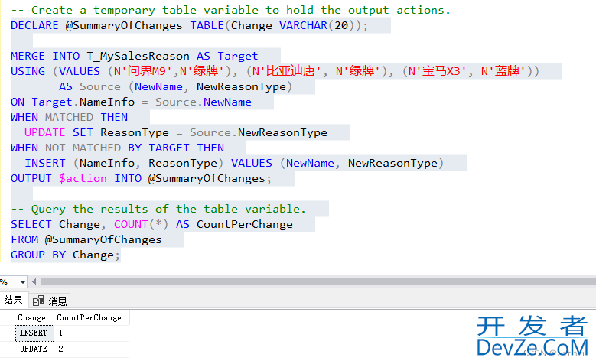This screenshot has width=596, height=364.
Task: Click the VARCHAR type keyword
Action: pos(303,25)
